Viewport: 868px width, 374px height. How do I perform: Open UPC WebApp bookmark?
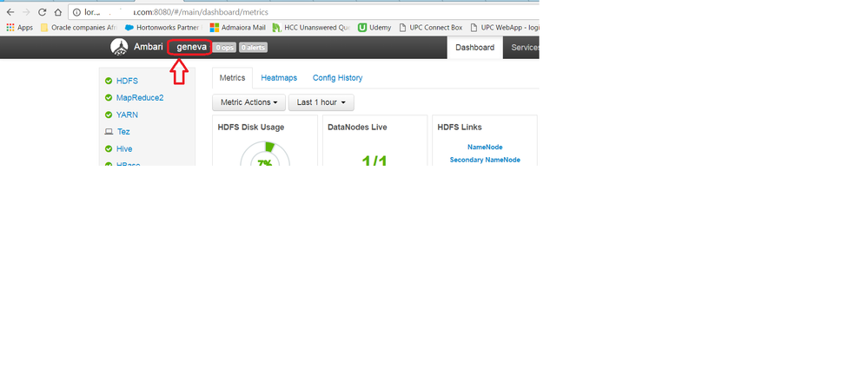coord(504,27)
